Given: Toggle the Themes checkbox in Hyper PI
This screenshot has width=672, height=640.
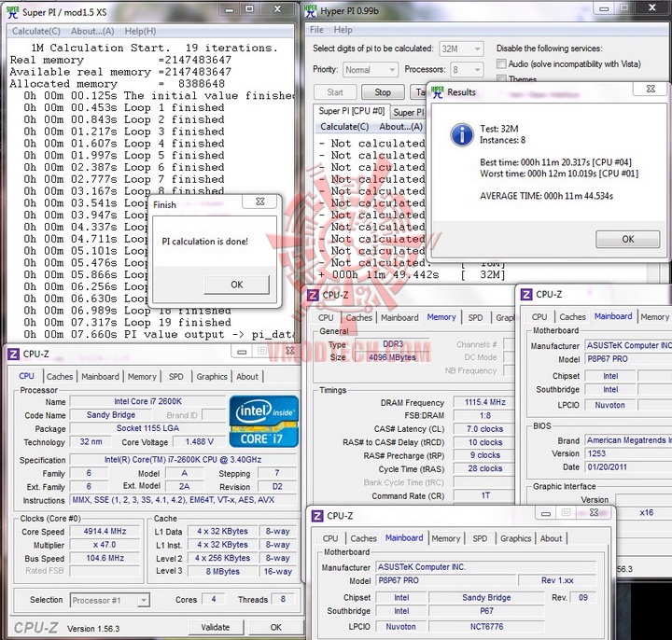Looking at the screenshot, I should coord(501,78).
